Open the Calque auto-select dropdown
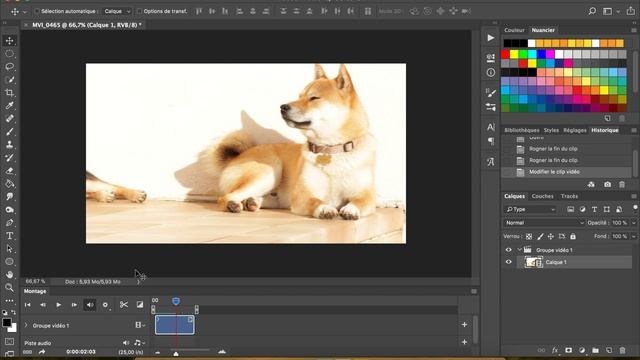This screenshot has height=360, width=640. pyautogui.click(x=117, y=11)
